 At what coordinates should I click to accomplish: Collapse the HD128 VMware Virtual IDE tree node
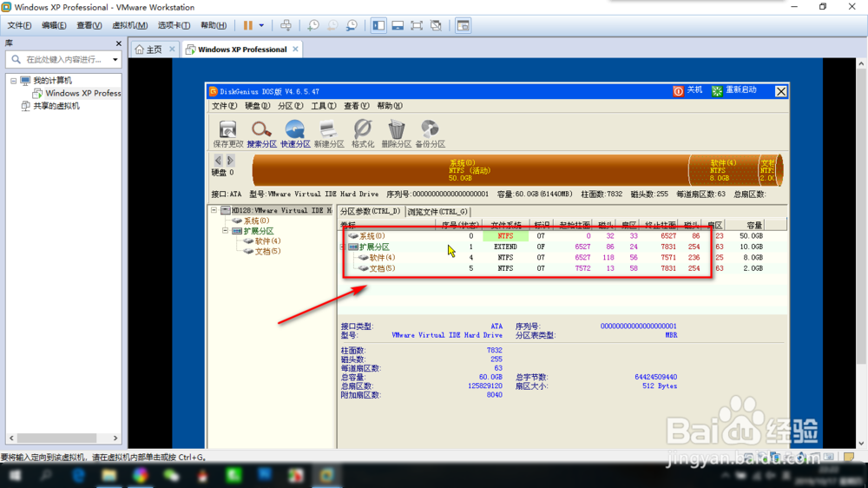coord(214,210)
